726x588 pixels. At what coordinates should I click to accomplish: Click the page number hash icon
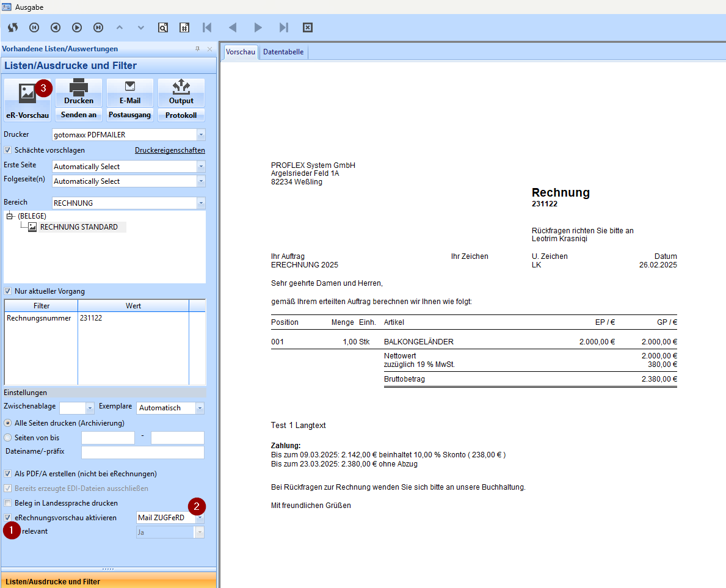(x=184, y=27)
